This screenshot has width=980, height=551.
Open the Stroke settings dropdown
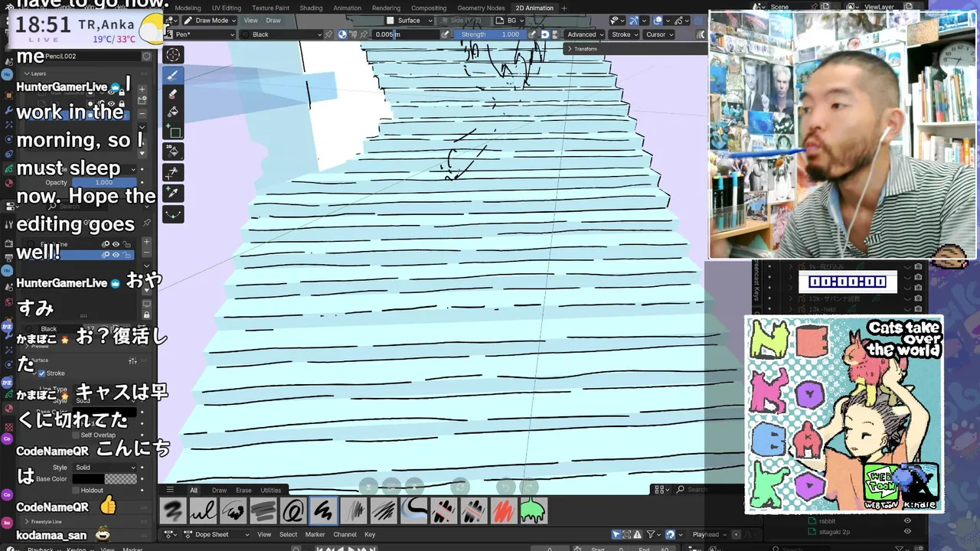(625, 34)
